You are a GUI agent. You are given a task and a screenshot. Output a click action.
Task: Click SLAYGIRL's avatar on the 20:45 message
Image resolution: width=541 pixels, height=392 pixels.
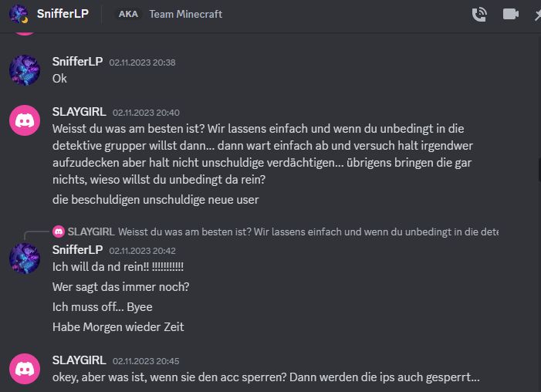pos(25,369)
